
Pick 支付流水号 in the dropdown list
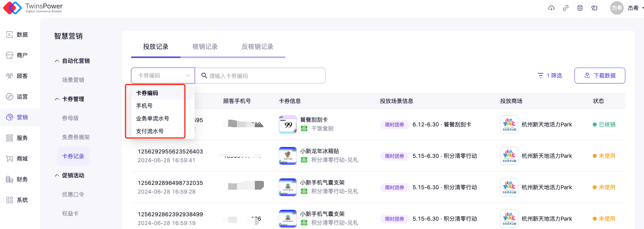click(150, 131)
